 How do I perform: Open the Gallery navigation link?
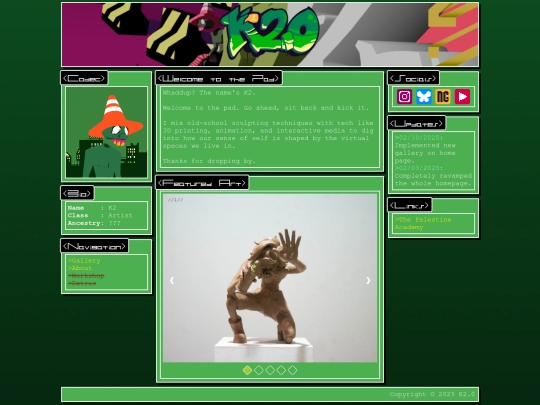[84, 261]
